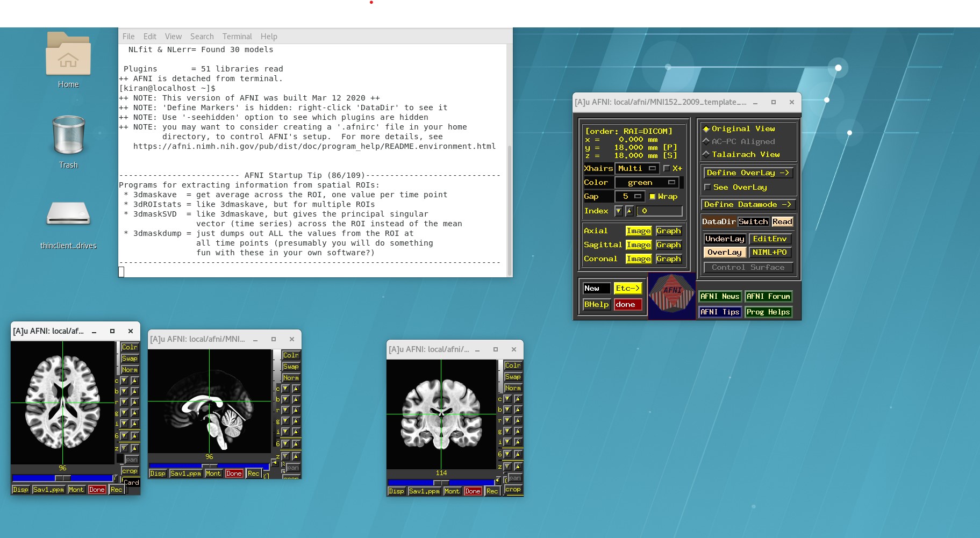Toggle the Coronal Image viewer button

(639, 259)
